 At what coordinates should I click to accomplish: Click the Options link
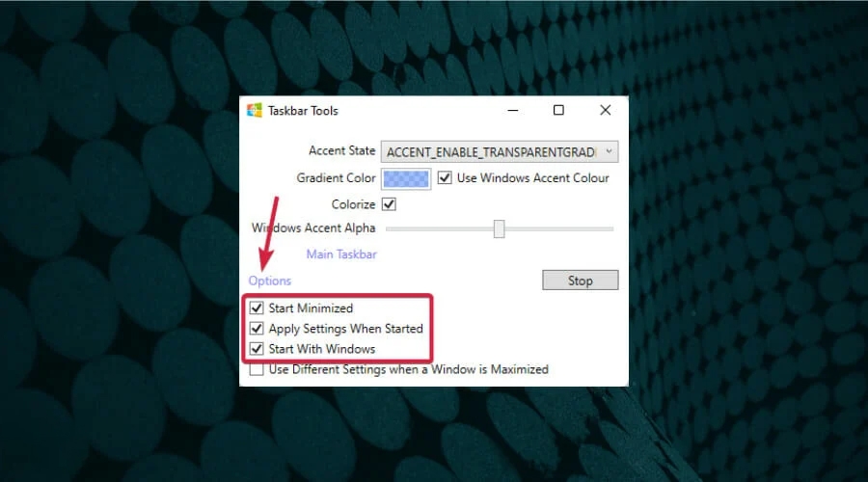point(270,281)
